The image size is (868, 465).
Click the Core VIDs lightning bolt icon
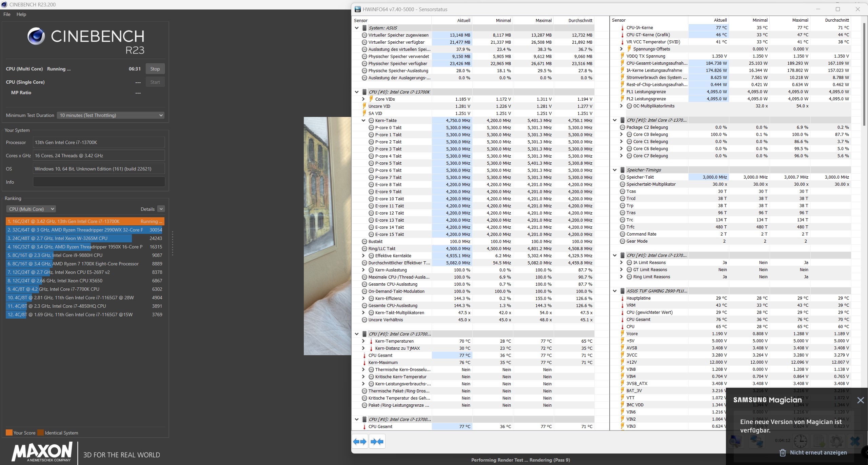pos(371,99)
